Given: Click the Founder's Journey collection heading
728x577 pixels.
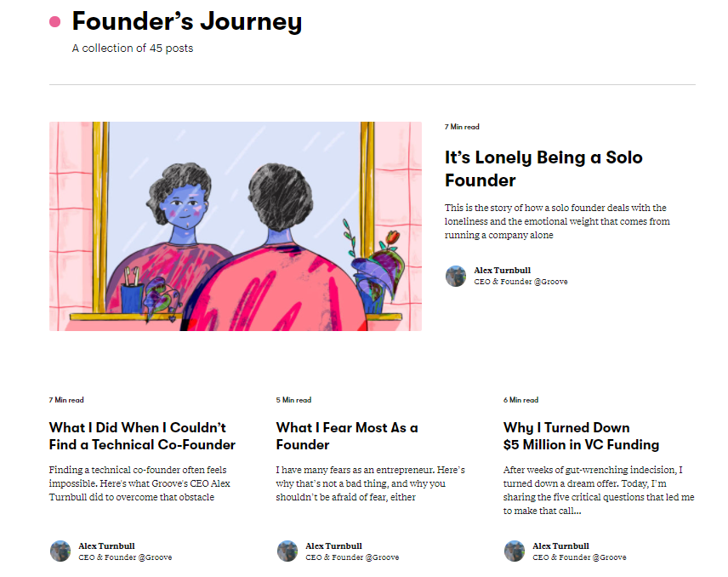Looking at the screenshot, I should (x=186, y=22).
